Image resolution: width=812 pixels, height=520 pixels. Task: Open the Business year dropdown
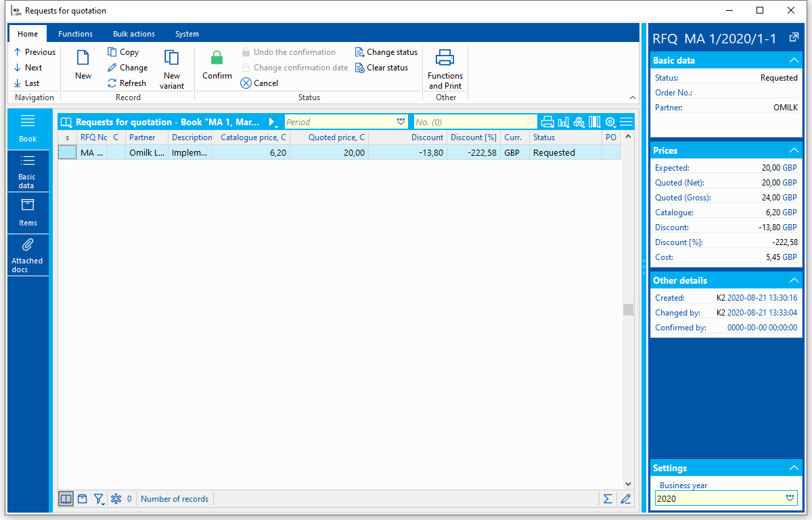(x=790, y=498)
